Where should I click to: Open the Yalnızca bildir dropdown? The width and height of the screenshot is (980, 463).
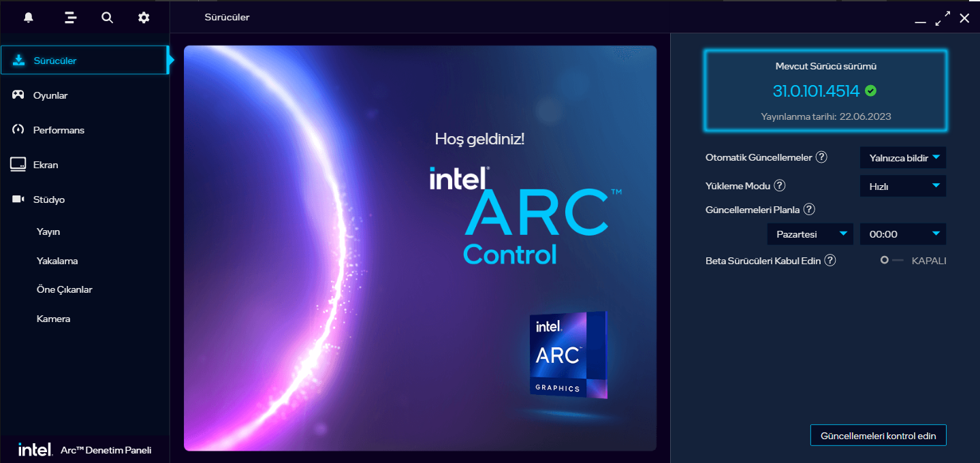[x=903, y=157]
